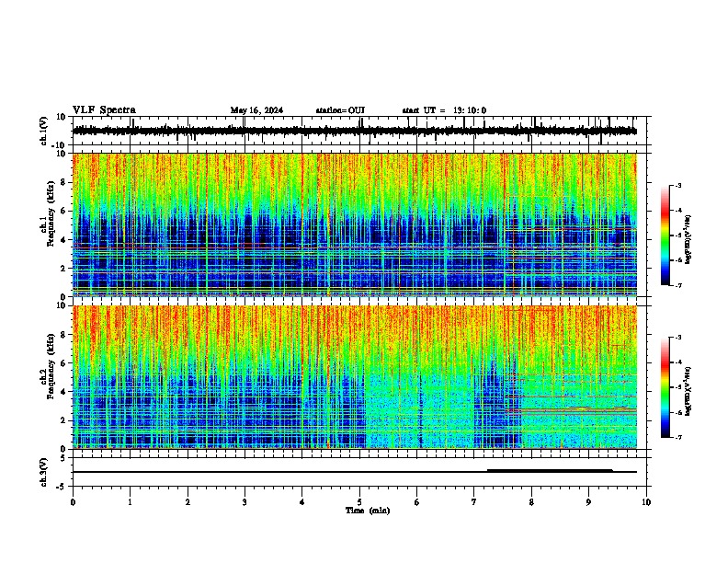Click the ch.2 spectrogram color scale bar

[665, 387]
